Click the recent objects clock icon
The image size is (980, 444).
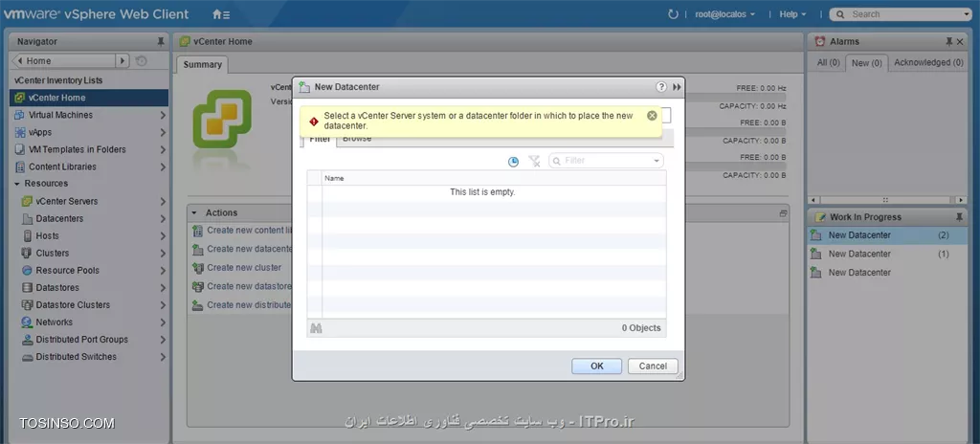513,162
